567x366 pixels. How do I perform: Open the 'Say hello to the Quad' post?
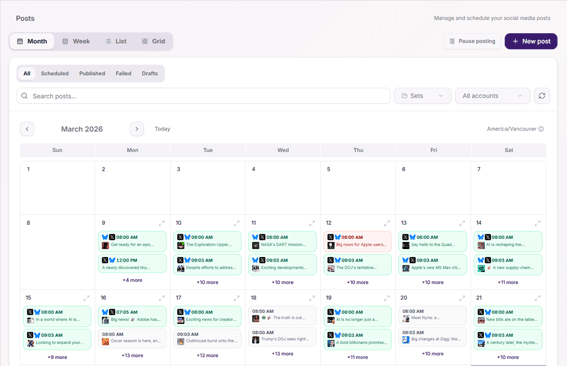click(433, 241)
